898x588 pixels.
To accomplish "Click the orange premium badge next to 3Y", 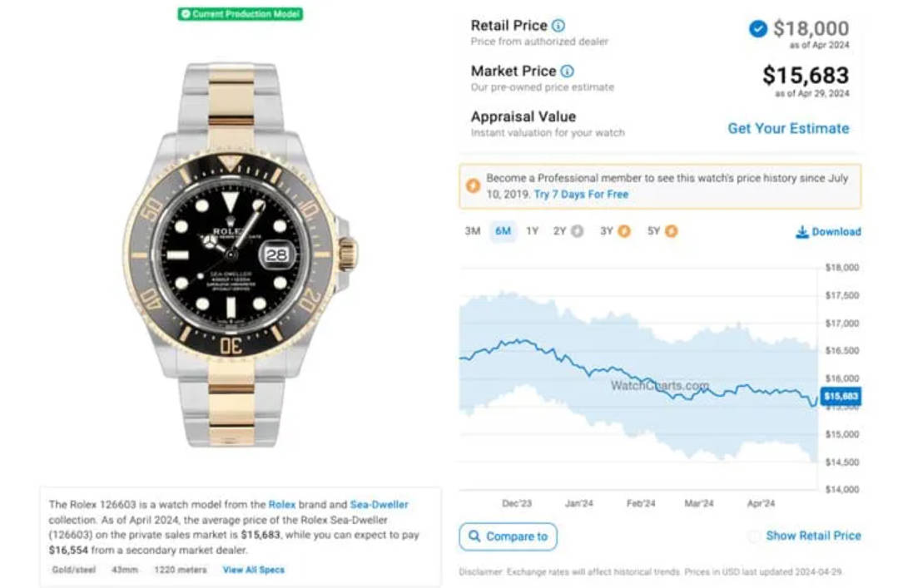I will 624,230.
